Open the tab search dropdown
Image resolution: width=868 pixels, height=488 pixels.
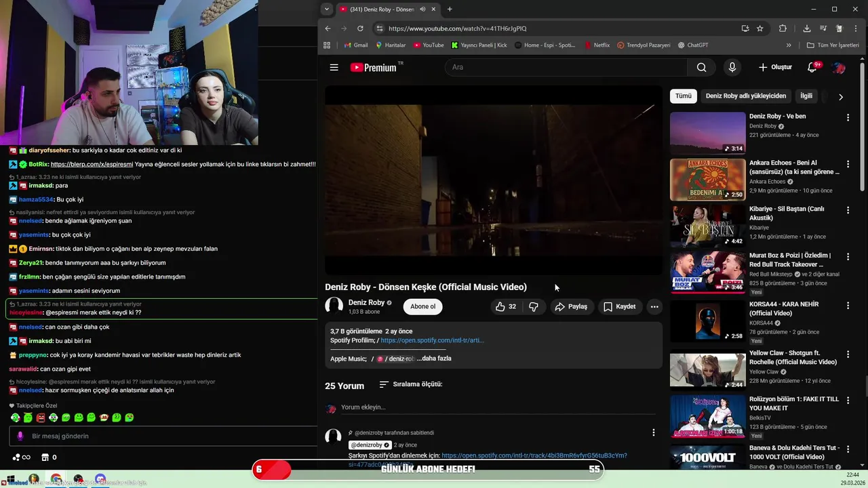click(327, 9)
